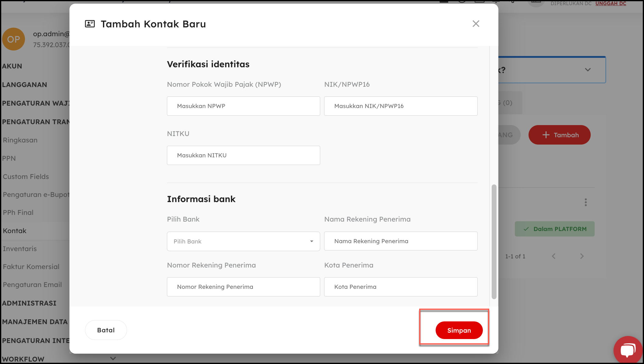Open Kontak in the sidebar

(x=15, y=231)
